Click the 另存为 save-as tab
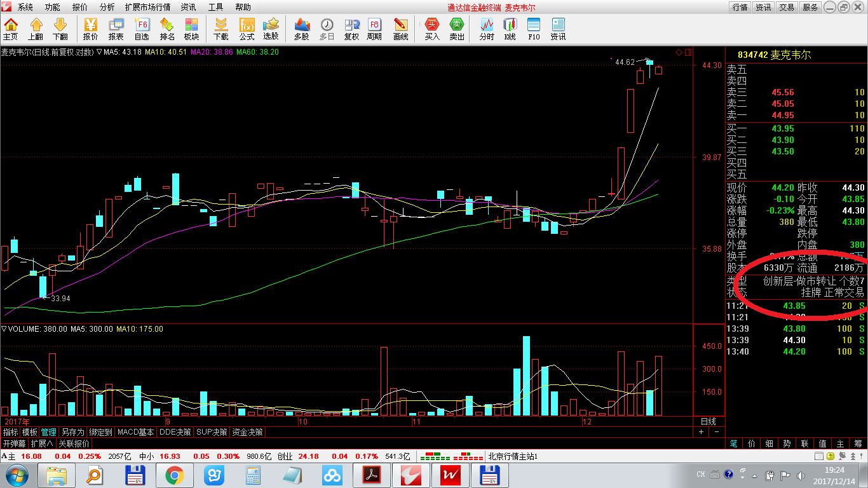Screen dimensions: 868x488 point(73,432)
